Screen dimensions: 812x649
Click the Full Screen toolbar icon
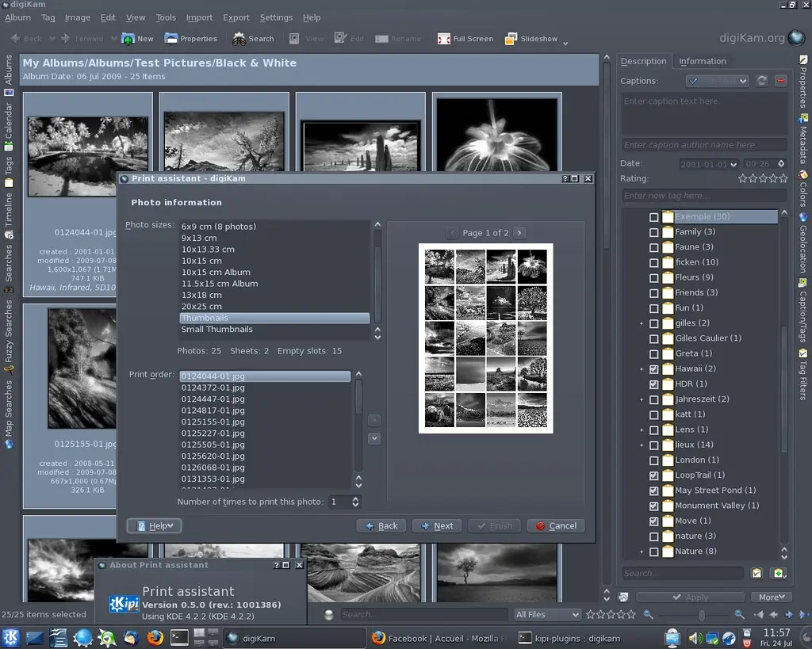tap(443, 38)
